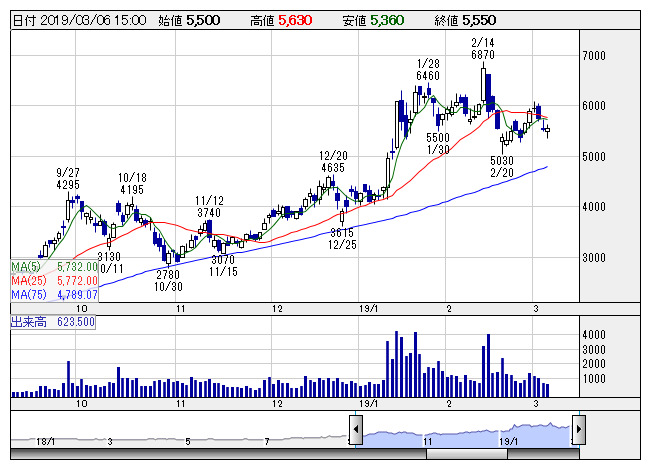
Task: Click the blue selected range in overview
Action: (x=465, y=432)
